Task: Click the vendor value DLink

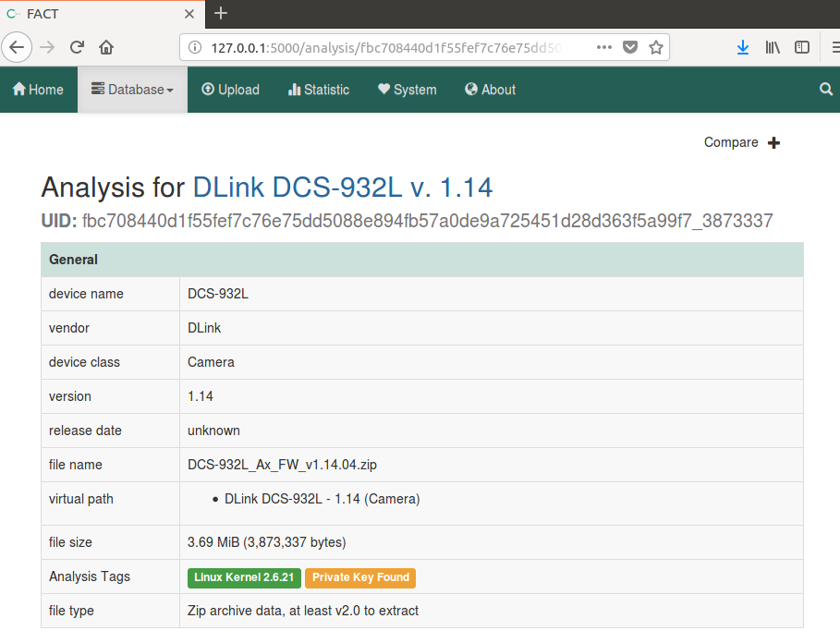Action: coord(204,328)
